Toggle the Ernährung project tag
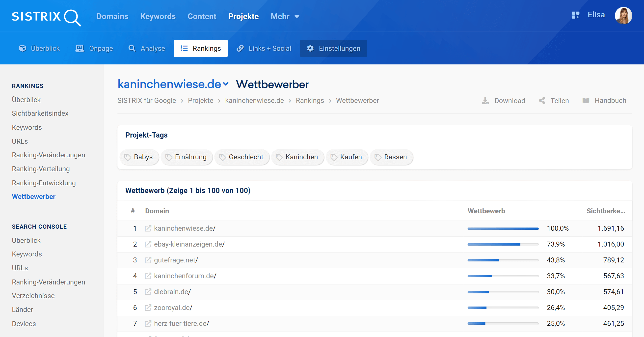 187,157
